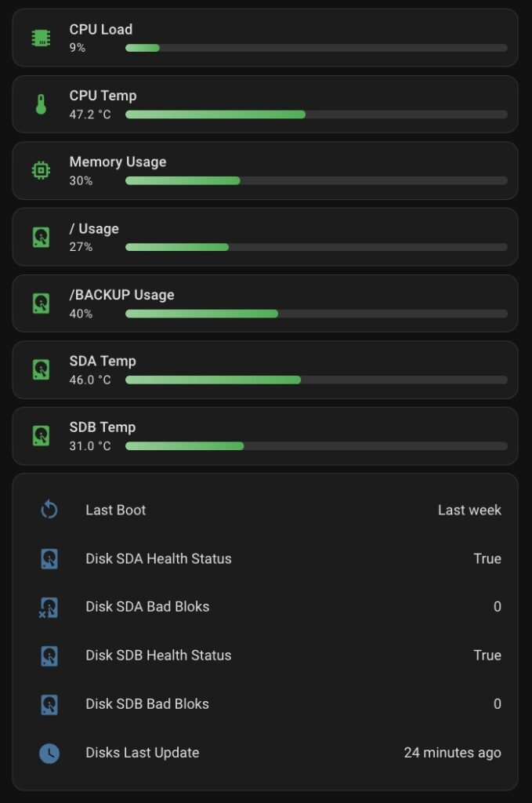Image resolution: width=532 pixels, height=803 pixels.
Task: Click the Disk SDA Bad Bloks icon
Action: click(49, 607)
